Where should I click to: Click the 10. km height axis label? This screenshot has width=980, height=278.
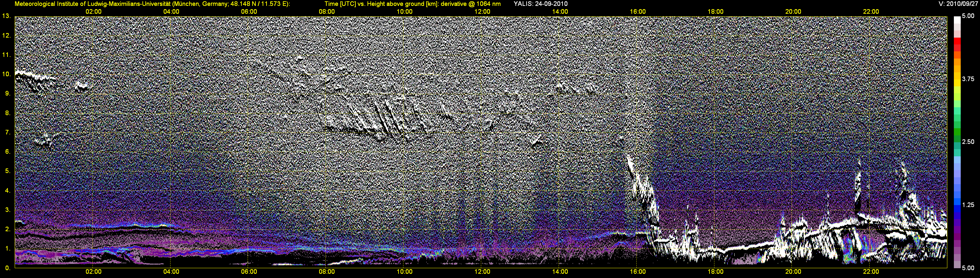tap(6, 74)
